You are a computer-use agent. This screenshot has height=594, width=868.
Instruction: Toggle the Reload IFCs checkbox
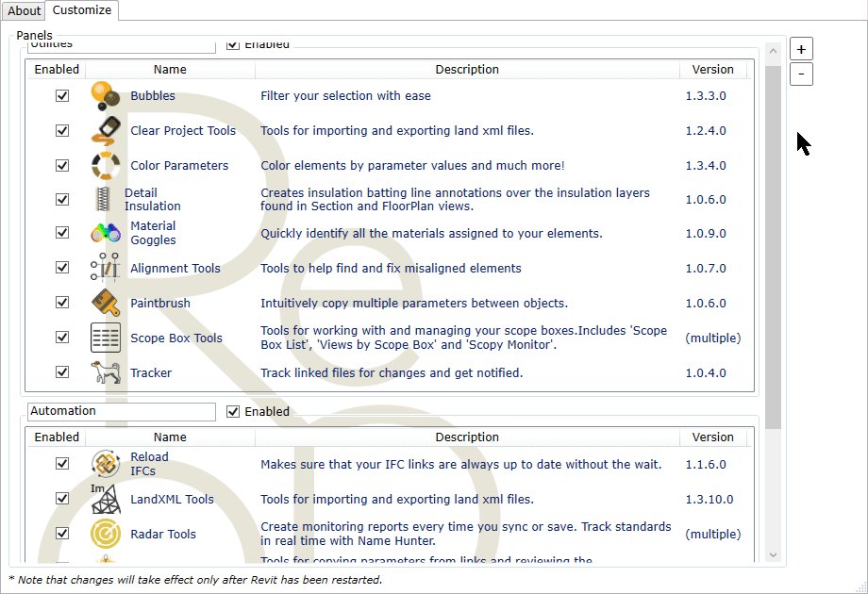[x=62, y=464]
